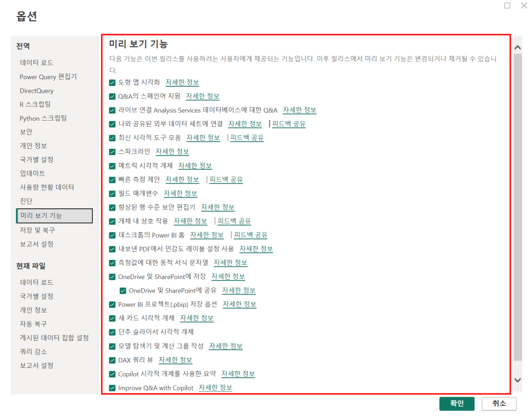Open 자세한 정보 for 메트릭 시각적 개체
The image size is (530, 420).
click(x=195, y=166)
